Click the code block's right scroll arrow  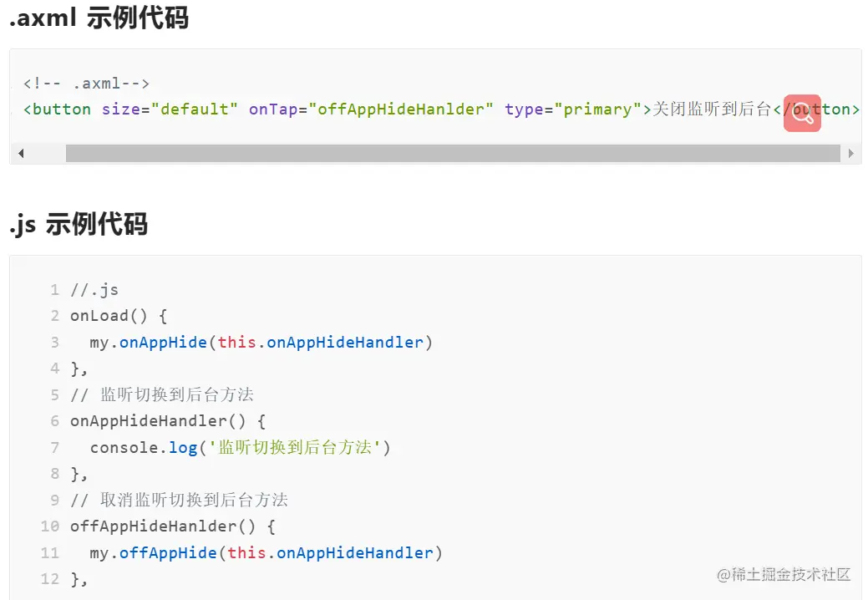(x=850, y=153)
